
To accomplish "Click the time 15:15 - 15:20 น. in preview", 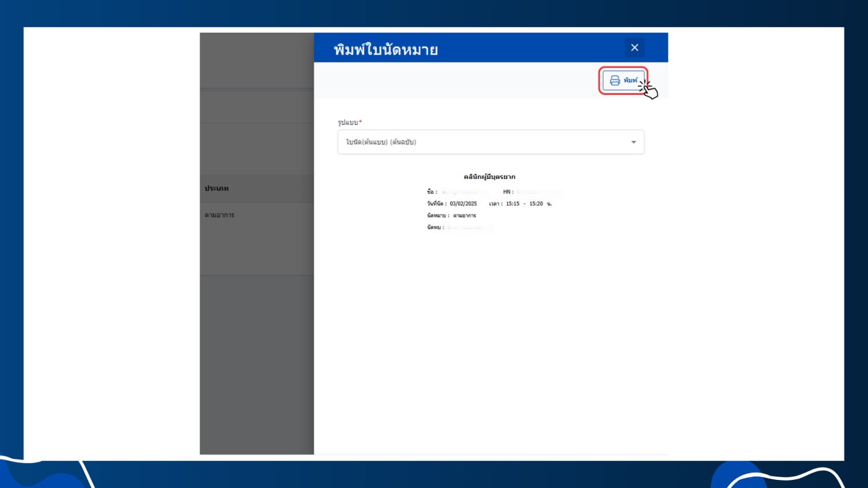I will pyautogui.click(x=528, y=203).
